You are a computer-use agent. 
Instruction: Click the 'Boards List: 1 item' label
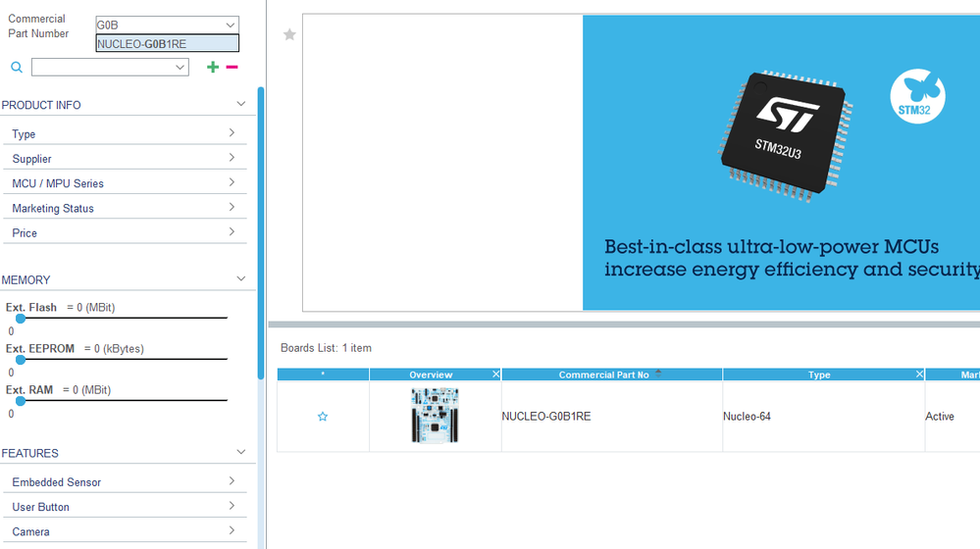pyautogui.click(x=326, y=348)
